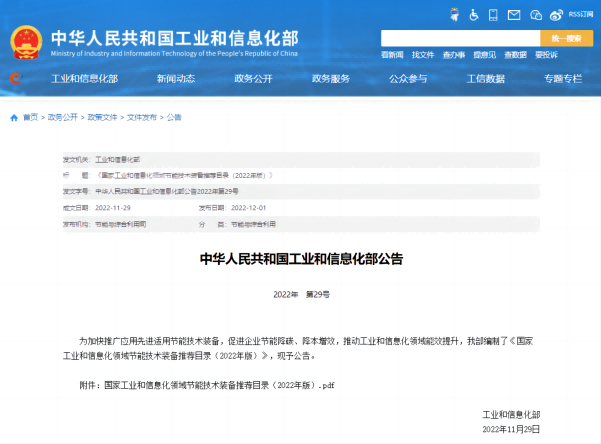Image resolution: width=601 pixels, height=444 pixels.
Task: Open 工业和信息化部 navigation menu
Action: pos(85,79)
